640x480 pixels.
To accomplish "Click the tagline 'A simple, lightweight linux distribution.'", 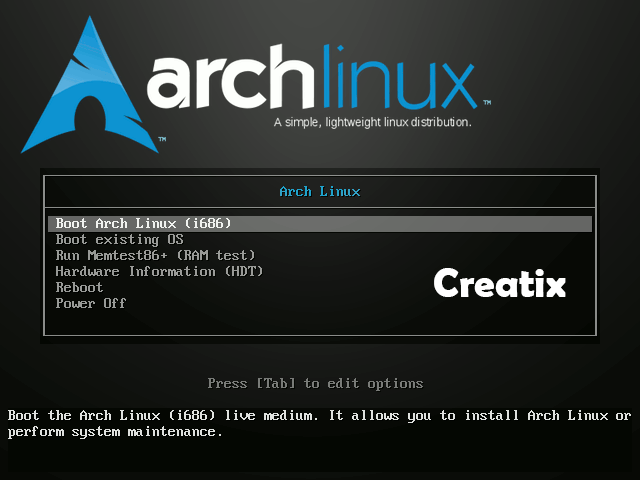I will pos(373,122).
